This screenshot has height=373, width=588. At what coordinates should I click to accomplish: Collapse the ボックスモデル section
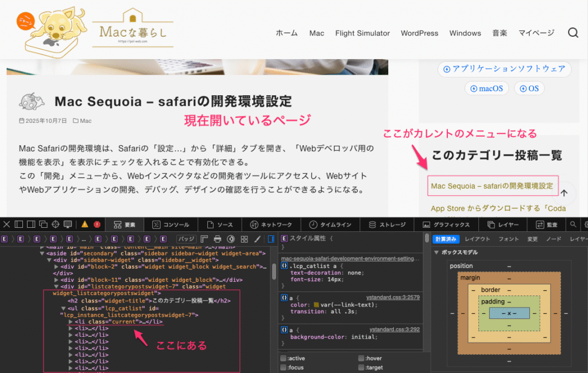click(436, 252)
